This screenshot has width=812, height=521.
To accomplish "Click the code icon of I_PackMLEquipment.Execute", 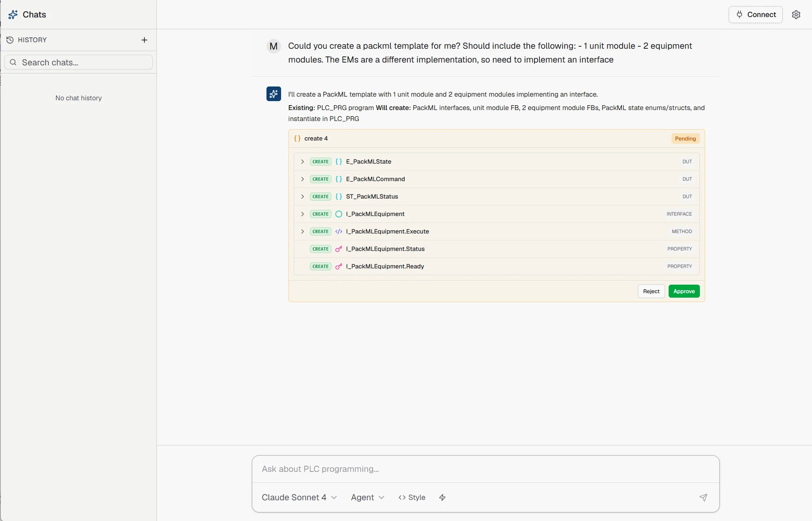I will coord(338,231).
